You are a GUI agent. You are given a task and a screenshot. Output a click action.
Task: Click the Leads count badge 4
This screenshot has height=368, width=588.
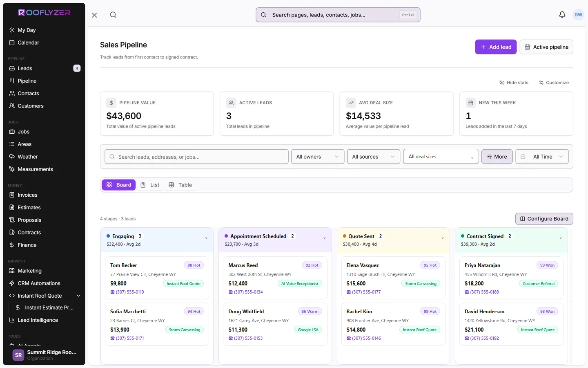point(77,68)
